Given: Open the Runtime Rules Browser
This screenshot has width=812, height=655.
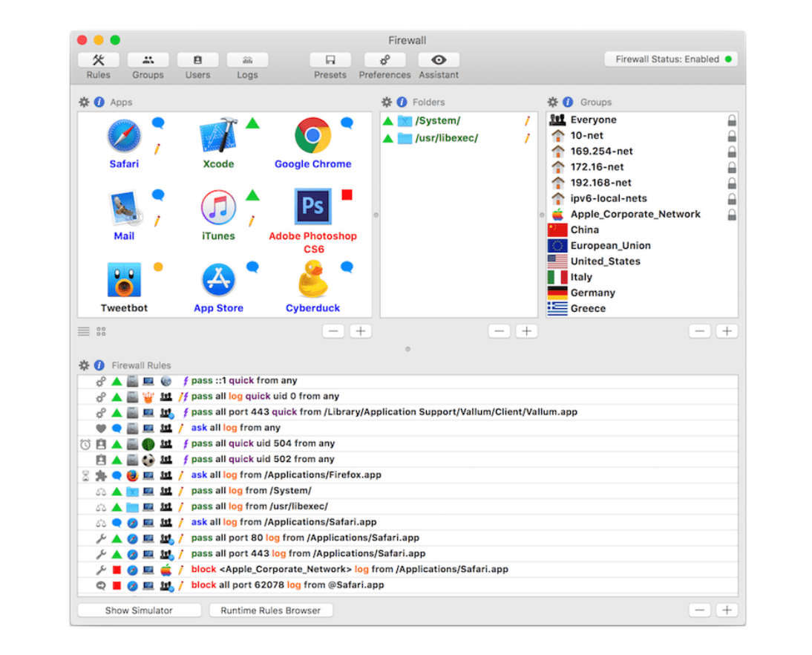Looking at the screenshot, I should tap(271, 610).
